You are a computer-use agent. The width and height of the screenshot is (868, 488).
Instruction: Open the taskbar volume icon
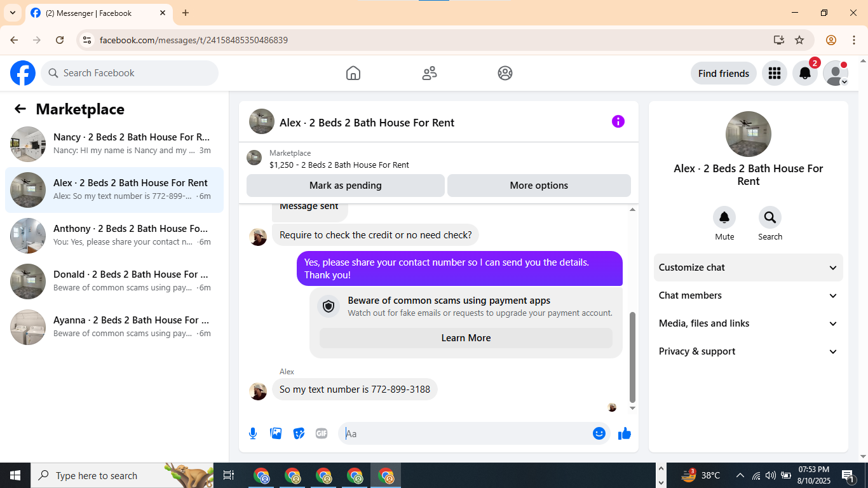pos(771,475)
